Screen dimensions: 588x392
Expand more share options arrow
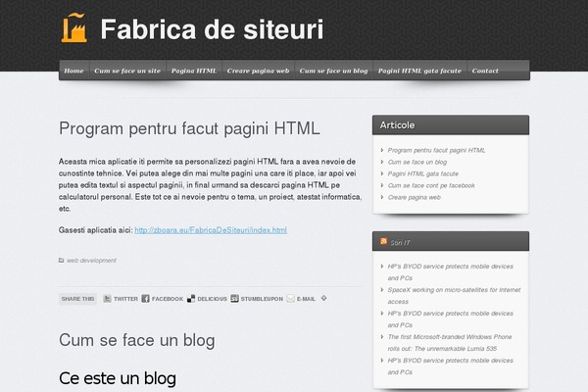pos(323,298)
